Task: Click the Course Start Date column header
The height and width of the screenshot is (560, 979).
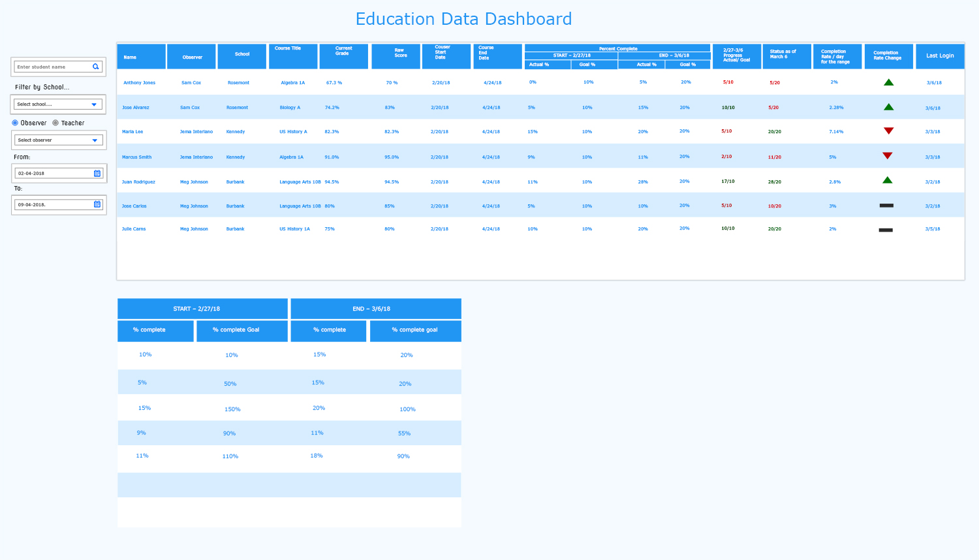Action: pos(446,56)
